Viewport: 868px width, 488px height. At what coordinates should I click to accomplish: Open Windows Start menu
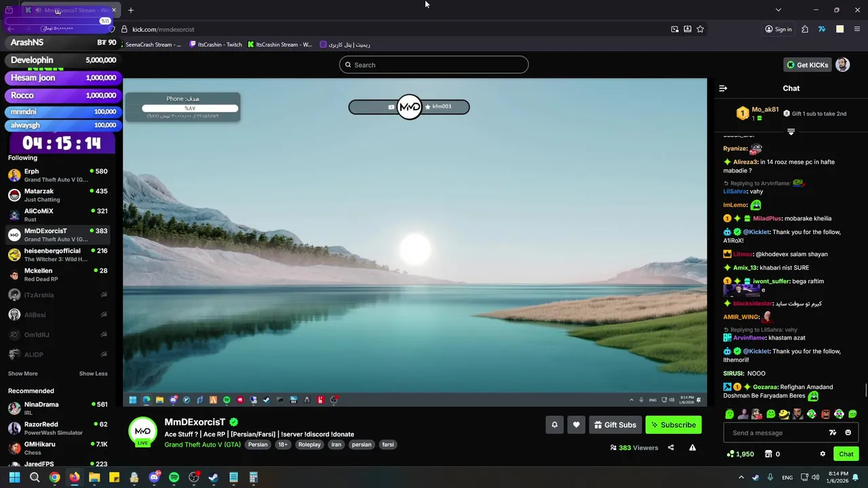tap(14, 477)
